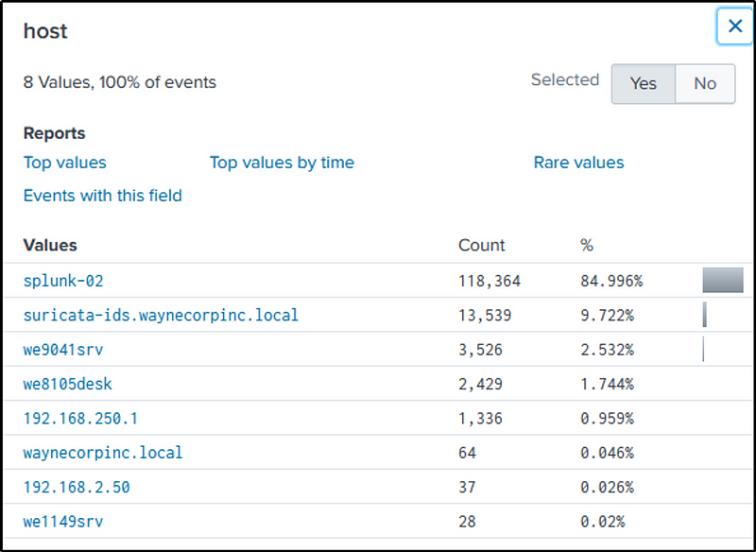Image resolution: width=756 pixels, height=552 pixels.
Task: Click the suricata-ids percentage bar
Action: pos(705,315)
